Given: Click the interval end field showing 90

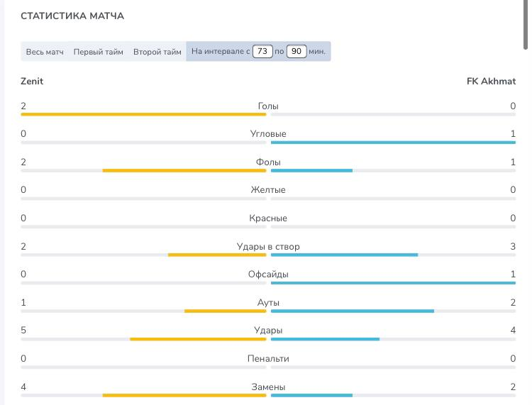Looking at the screenshot, I should point(297,52).
